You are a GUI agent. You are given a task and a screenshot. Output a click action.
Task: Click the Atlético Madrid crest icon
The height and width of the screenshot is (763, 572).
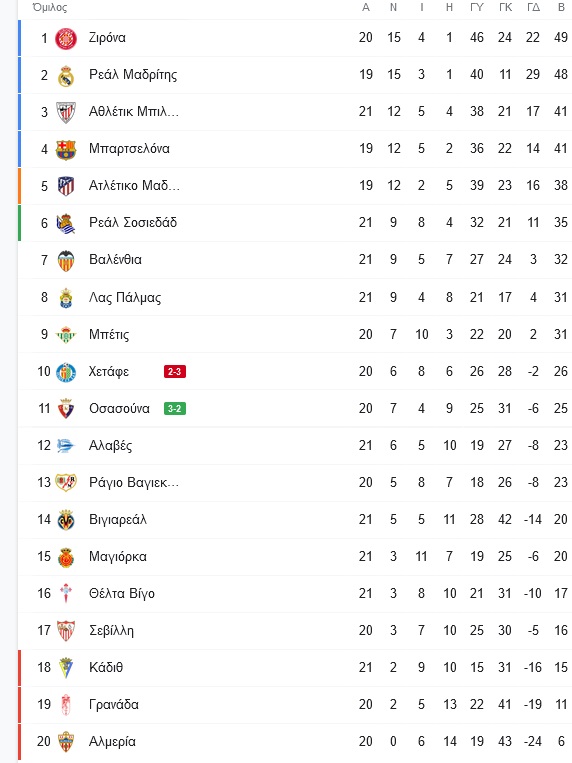(x=66, y=186)
